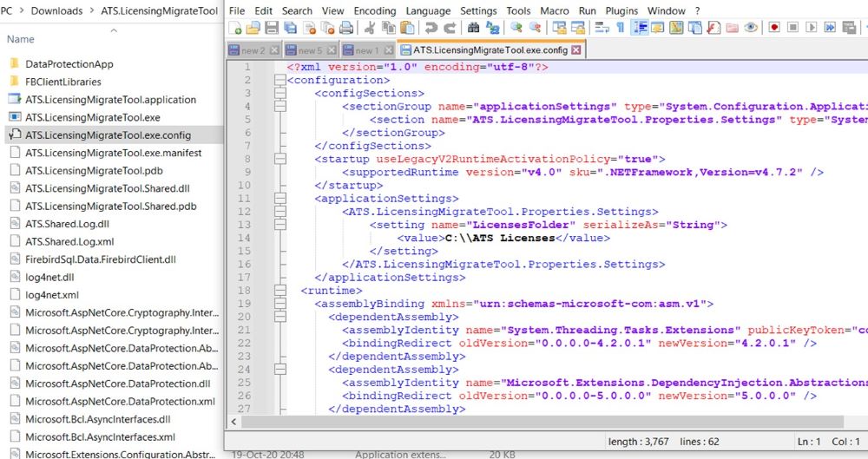The image size is (868, 459).
Task: Click the Save All toolbar icon
Action: coord(288,28)
